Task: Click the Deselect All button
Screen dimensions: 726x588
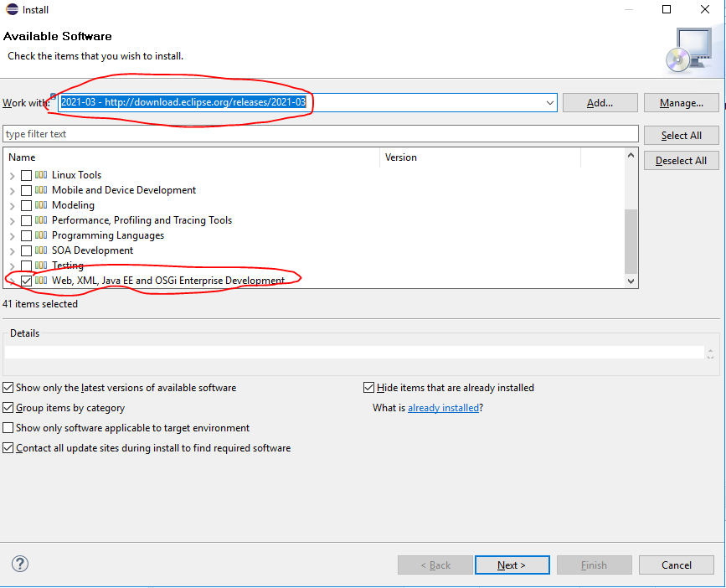Action: [x=681, y=161]
